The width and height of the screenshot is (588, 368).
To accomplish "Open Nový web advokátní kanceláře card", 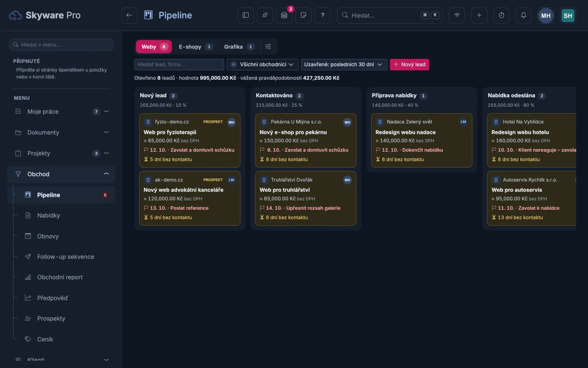I will (190, 198).
